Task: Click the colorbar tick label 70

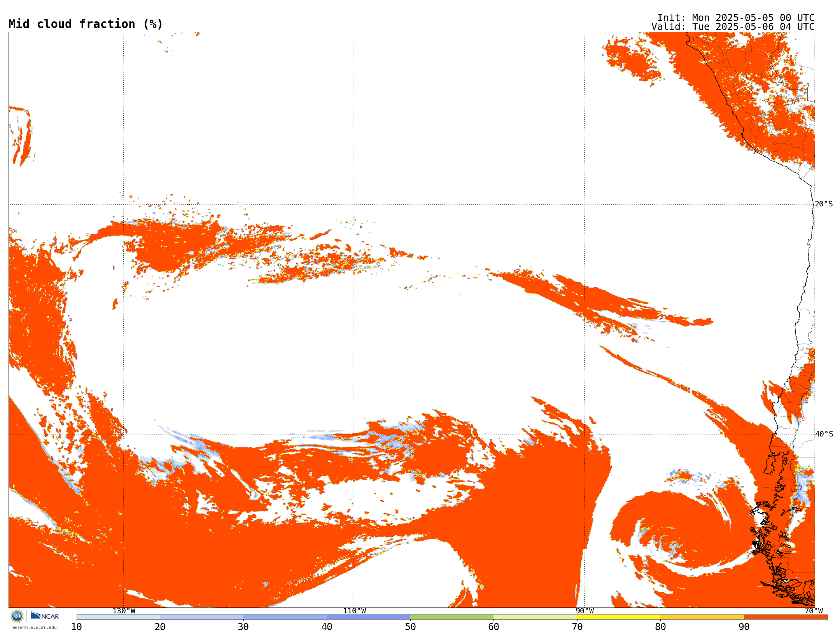Action: 577,627
